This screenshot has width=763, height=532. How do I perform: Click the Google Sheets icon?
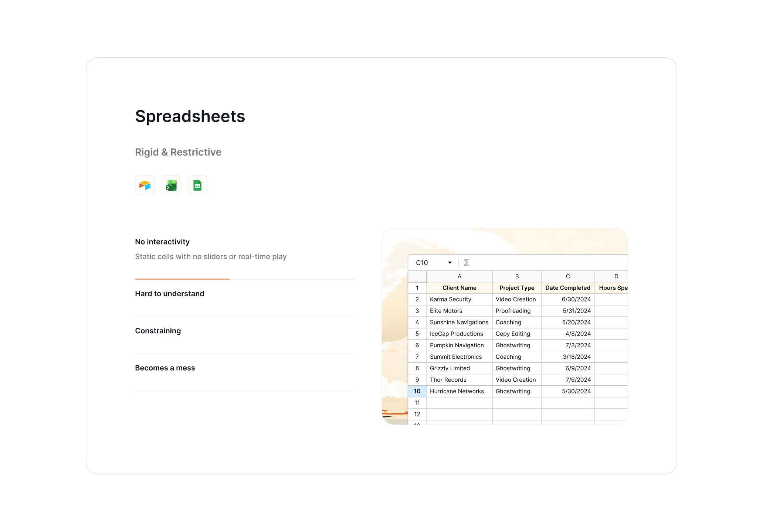coord(197,185)
